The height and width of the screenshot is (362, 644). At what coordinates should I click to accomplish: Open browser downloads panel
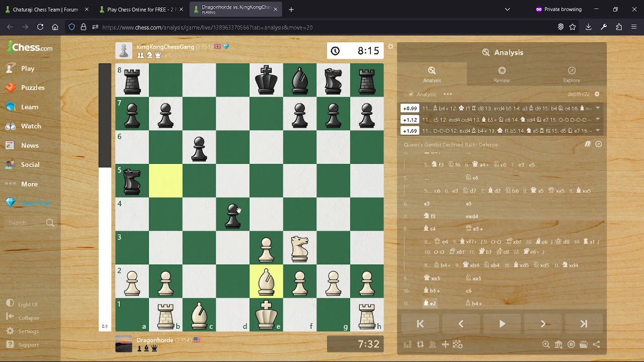tap(588, 27)
